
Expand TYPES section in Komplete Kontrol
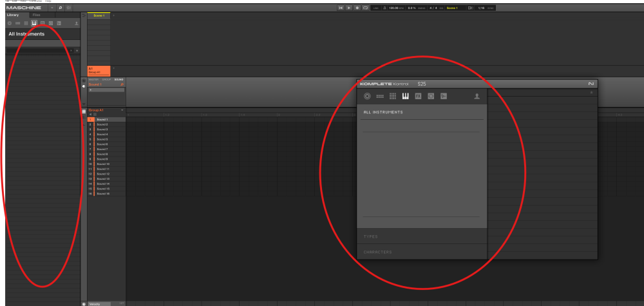point(422,236)
